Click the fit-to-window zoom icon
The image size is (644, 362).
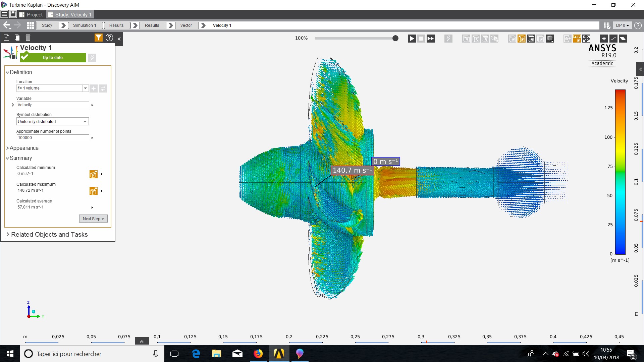pos(586,39)
